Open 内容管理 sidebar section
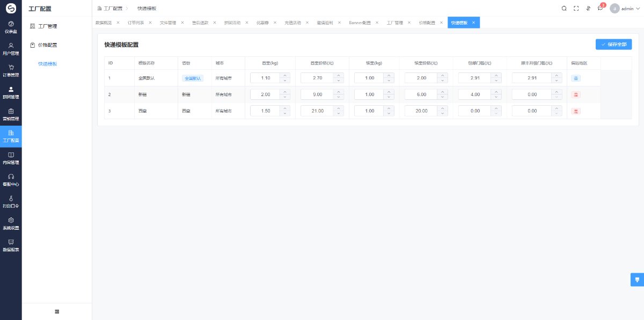This screenshot has width=644, height=320. point(11,158)
